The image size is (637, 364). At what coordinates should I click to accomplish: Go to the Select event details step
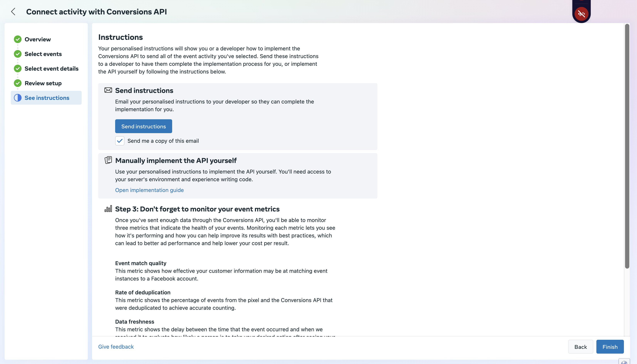pyautogui.click(x=51, y=68)
